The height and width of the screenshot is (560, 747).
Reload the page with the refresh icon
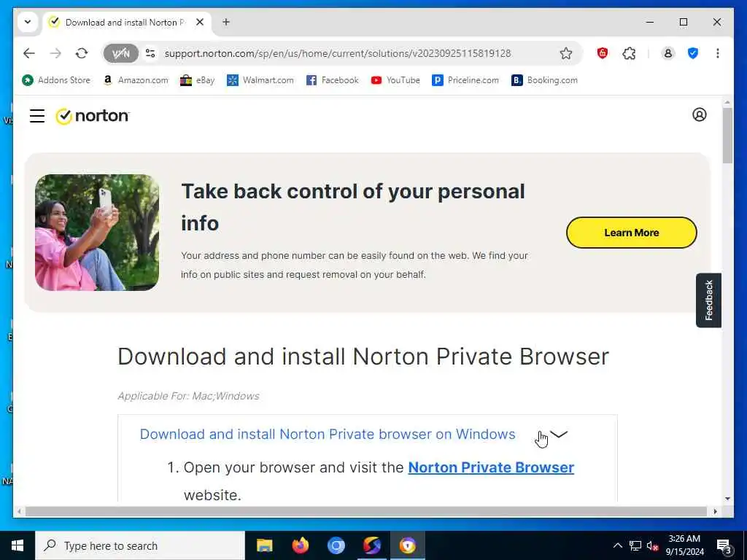[x=82, y=53]
